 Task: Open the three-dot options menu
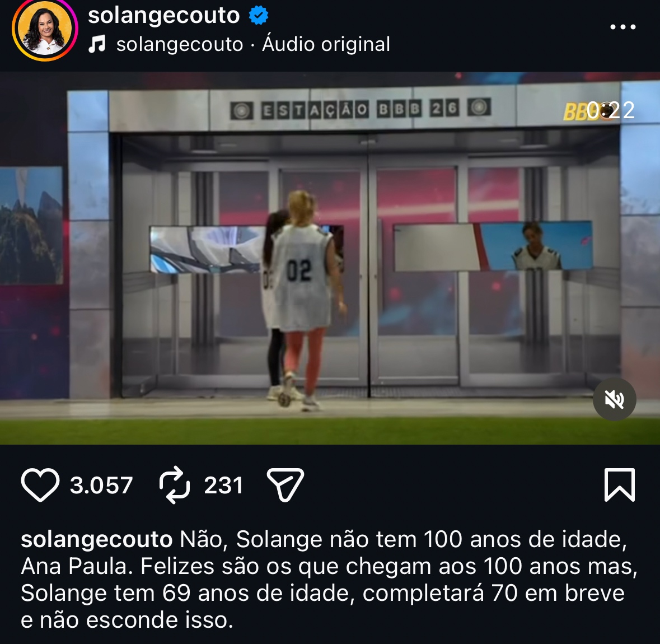[x=623, y=26]
